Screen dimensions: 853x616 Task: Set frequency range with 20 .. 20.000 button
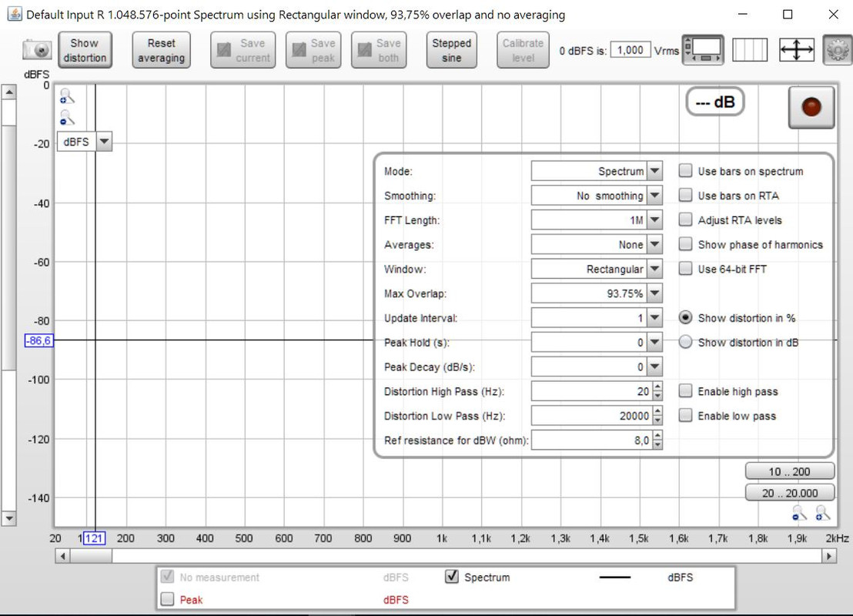coord(789,493)
